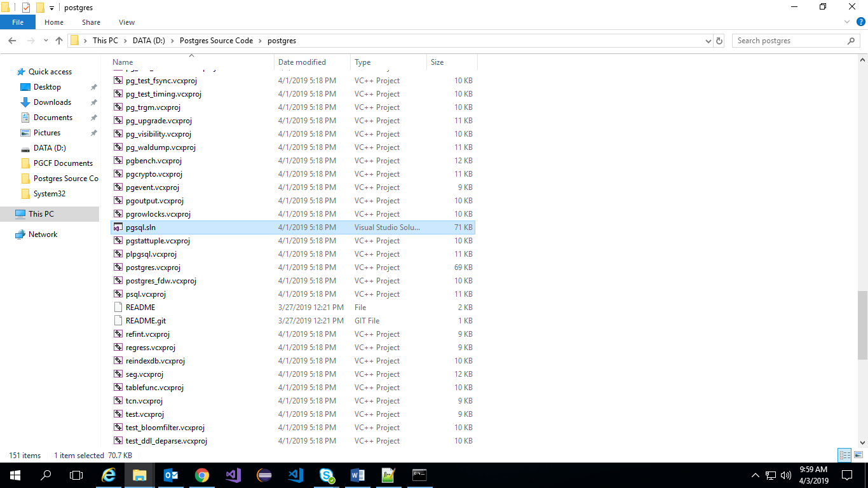
Task: Expand the ribbon using the chevron
Action: (x=847, y=22)
